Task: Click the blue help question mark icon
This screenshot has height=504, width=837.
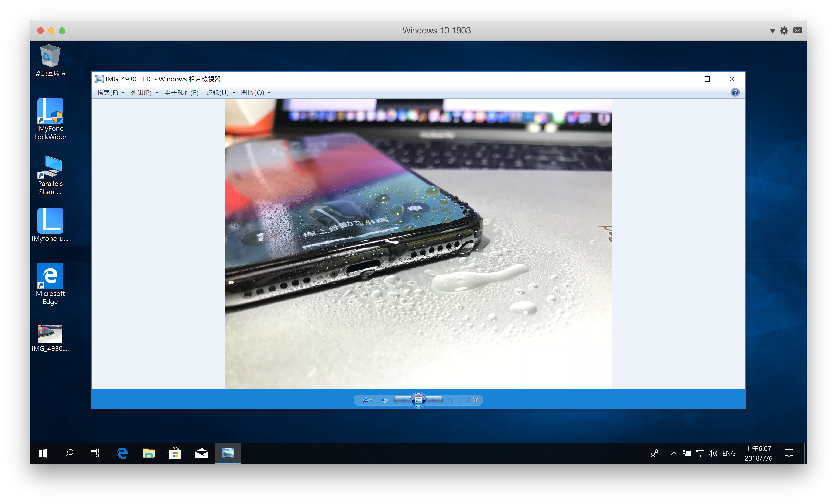Action: pyautogui.click(x=735, y=92)
